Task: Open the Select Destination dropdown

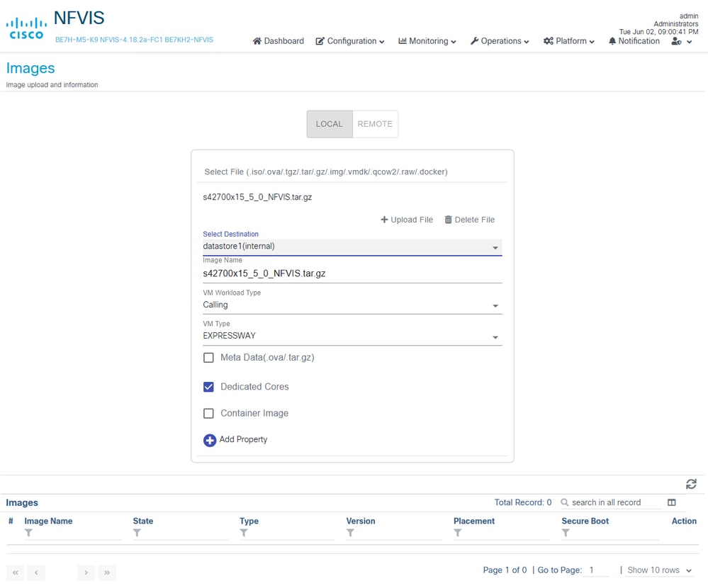Action: click(352, 247)
